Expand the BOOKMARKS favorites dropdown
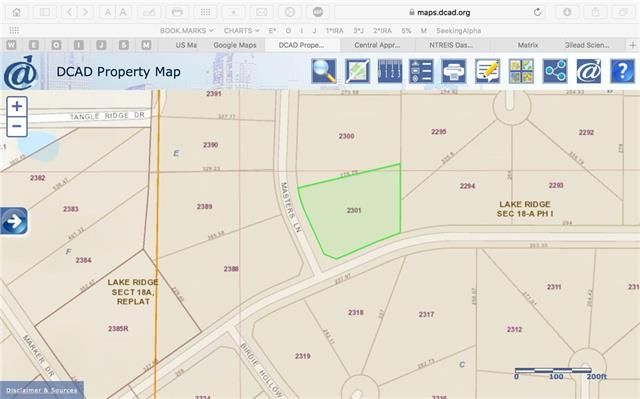The width and height of the screenshot is (640, 399). coord(187,31)
